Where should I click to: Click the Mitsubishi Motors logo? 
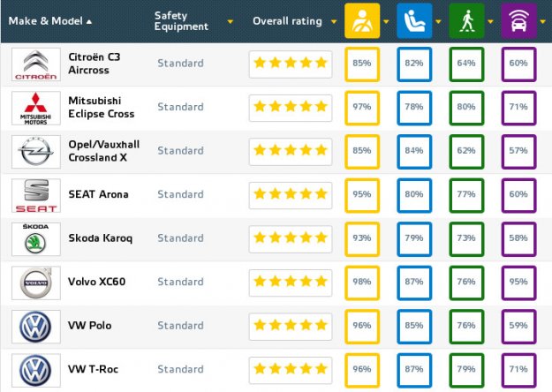[36, 108]
